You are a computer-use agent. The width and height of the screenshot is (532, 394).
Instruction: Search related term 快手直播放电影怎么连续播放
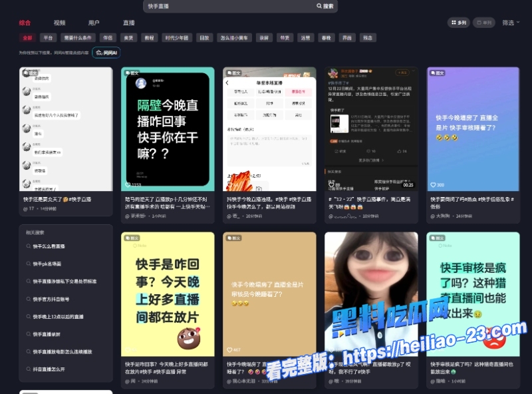63,352
